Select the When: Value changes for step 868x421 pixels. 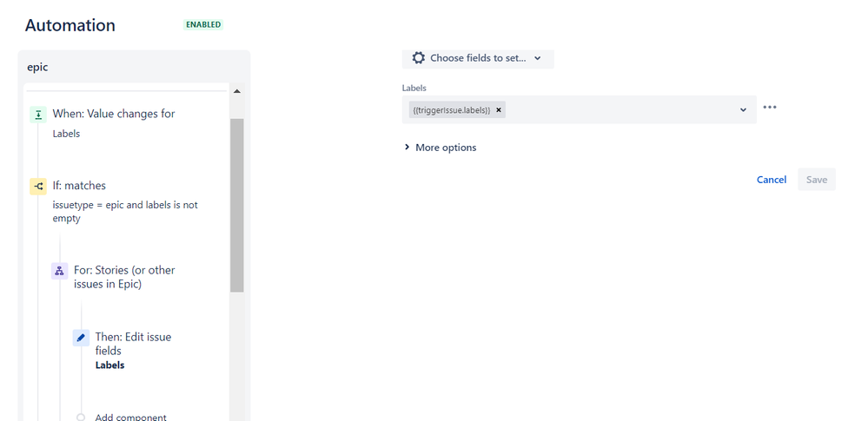tap(114, 114)
